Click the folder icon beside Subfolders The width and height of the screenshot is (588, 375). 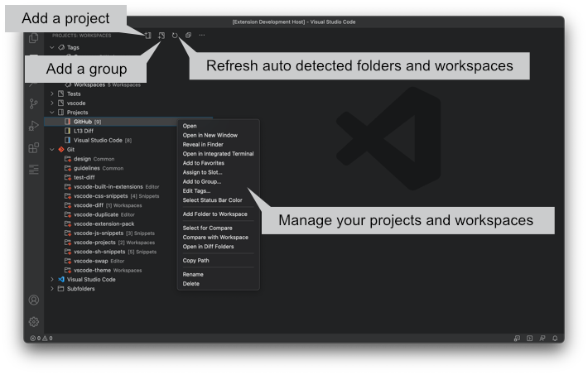pos(61,289)
